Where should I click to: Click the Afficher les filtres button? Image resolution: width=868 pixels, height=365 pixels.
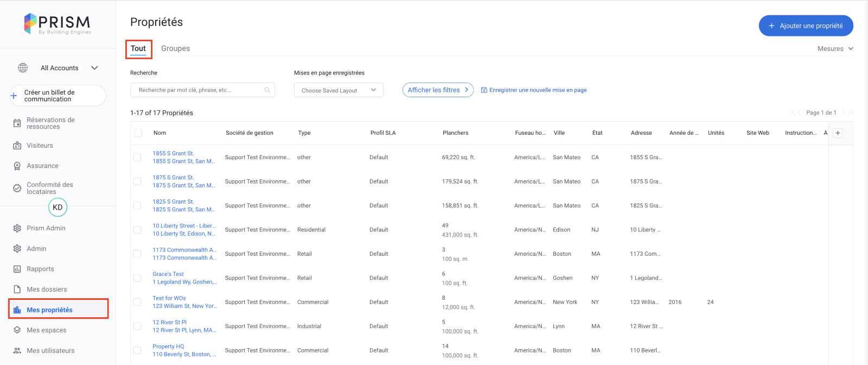437,90
